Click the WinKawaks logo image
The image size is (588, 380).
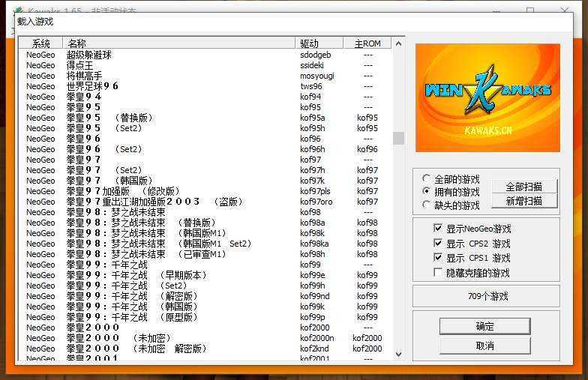click(487, 97)
